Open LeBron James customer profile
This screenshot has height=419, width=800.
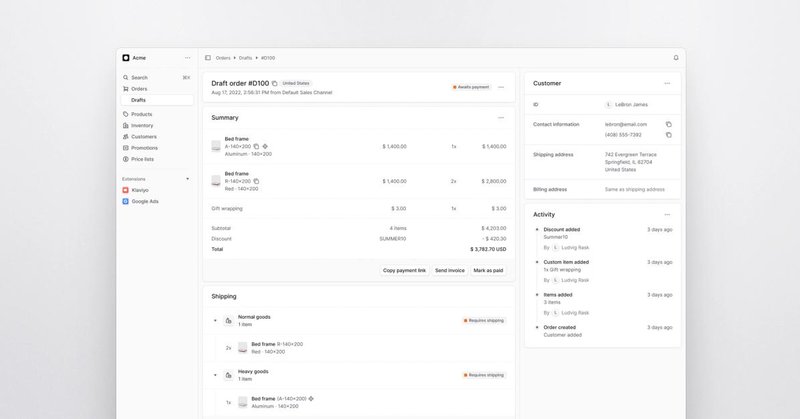point(627,105)
